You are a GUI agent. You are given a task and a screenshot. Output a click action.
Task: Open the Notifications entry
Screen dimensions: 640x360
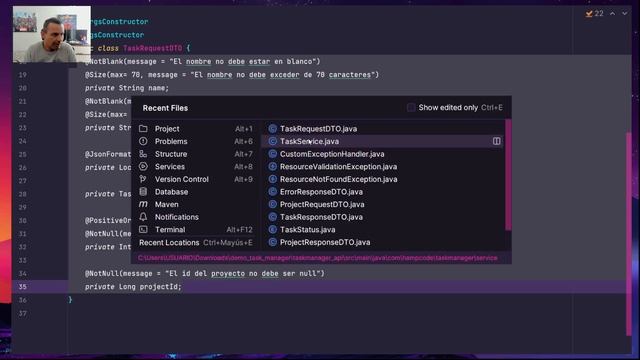(196, 217)
